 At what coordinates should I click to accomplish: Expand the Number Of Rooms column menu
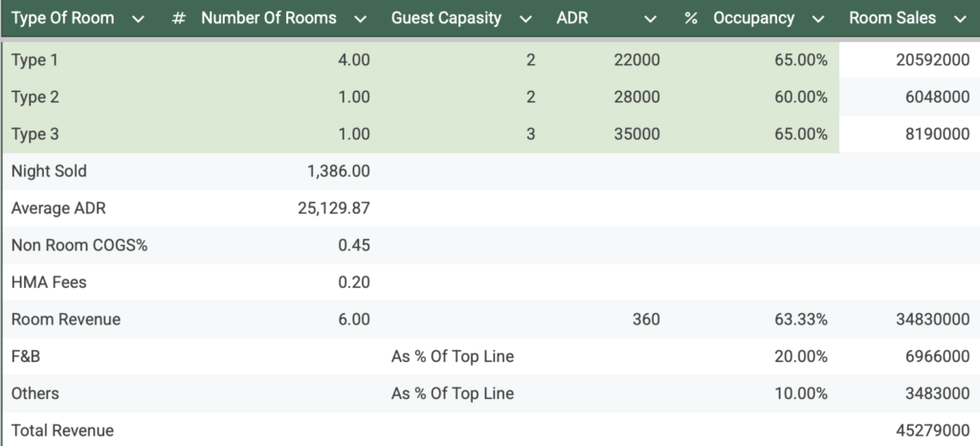coord(360,19)
